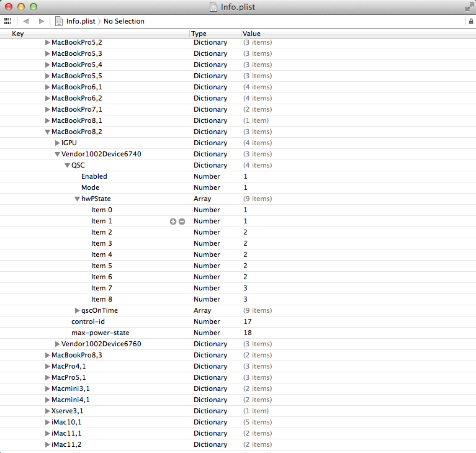Remove the Item 1 row

pyautogui.click(x=182, y=222)
